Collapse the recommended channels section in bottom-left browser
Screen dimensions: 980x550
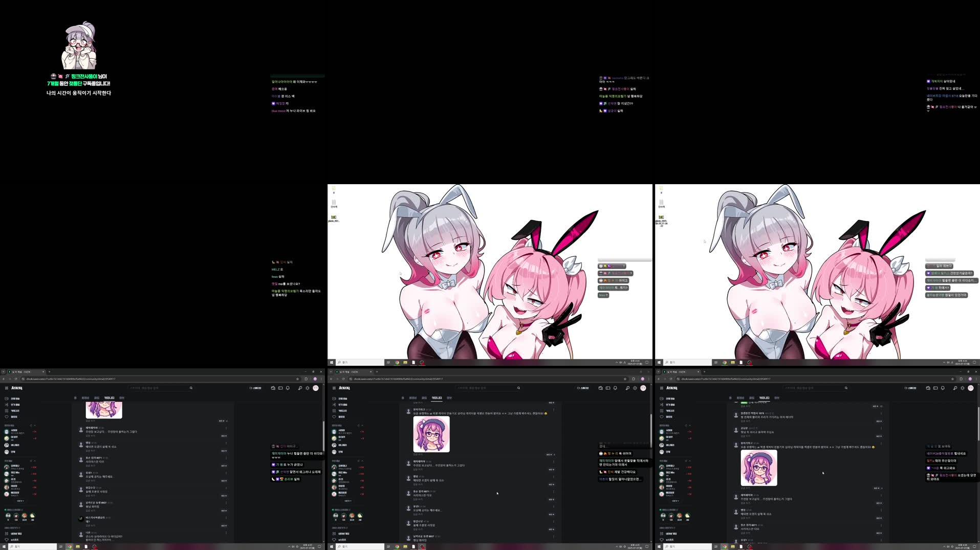pyautogui.click(x=35, y=460)
